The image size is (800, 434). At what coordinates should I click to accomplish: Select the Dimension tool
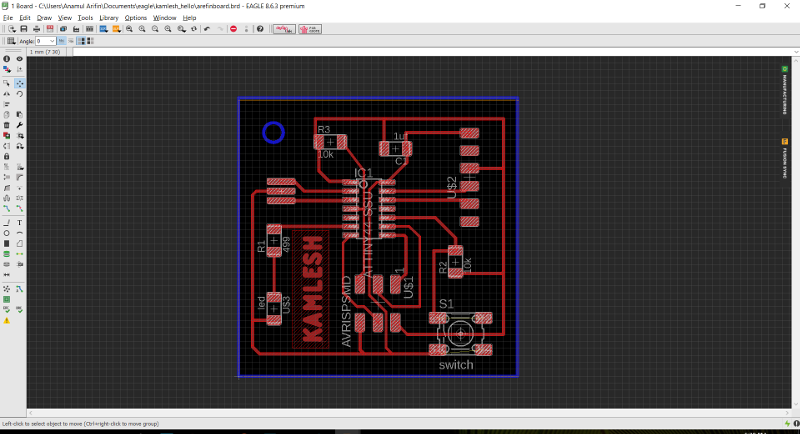7,274
